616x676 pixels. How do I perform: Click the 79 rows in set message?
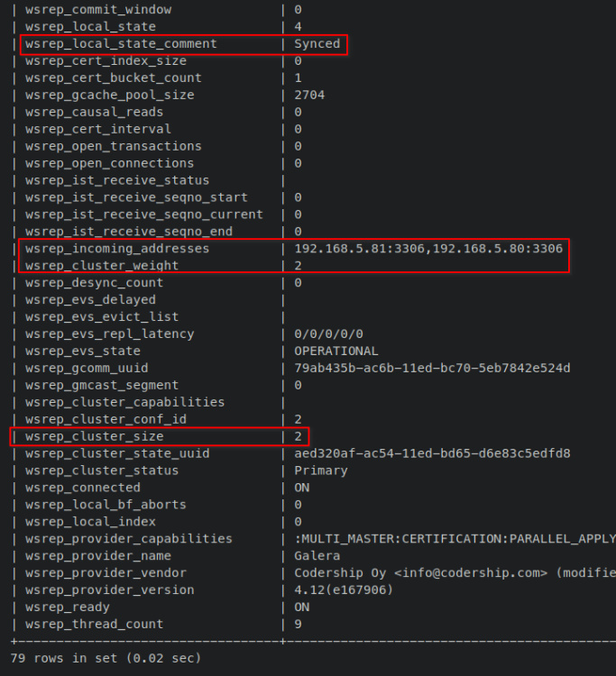pos(106,659)
